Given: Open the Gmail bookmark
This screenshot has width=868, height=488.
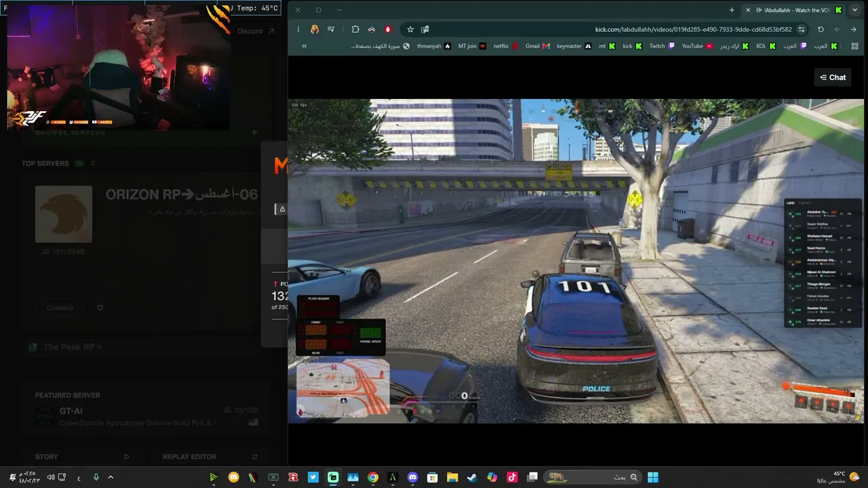Looking at the screenshot, I should click(x=537, y=46).
